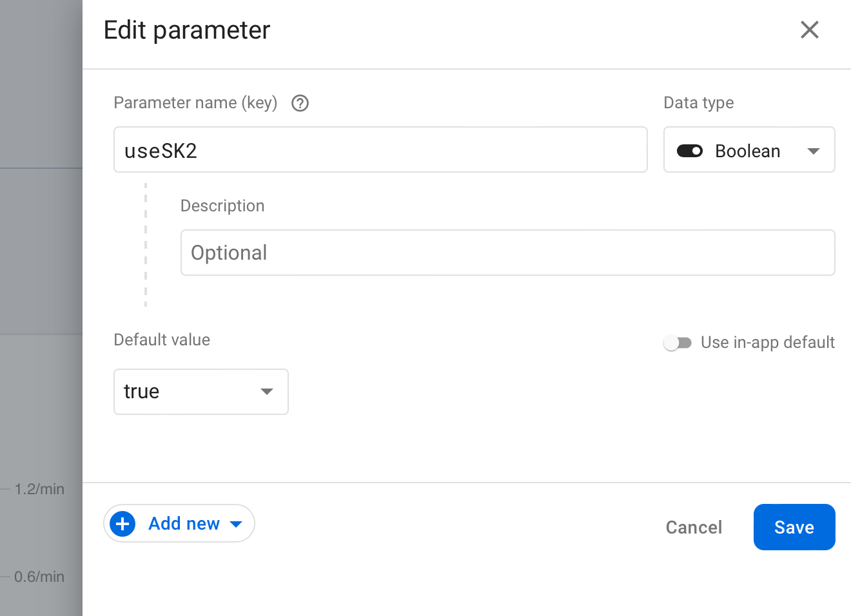The image size is (851, 616).
Task: Expand the Default value true dropdown
Action: [201, 392]
